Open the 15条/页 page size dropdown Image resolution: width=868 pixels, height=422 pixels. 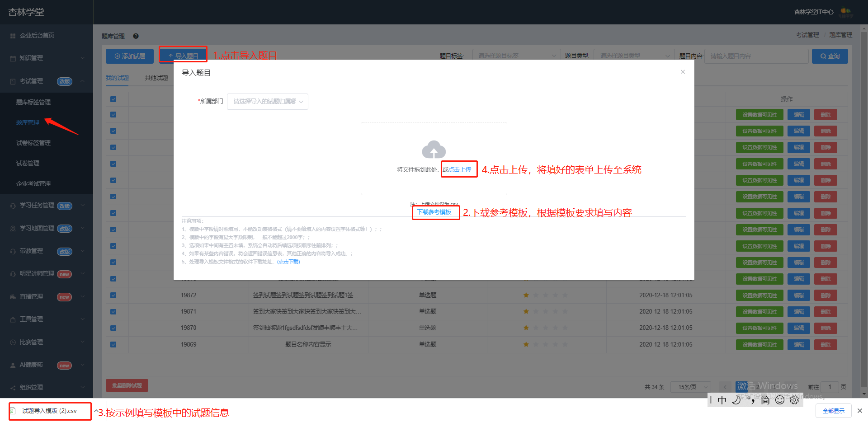(691, 387)
